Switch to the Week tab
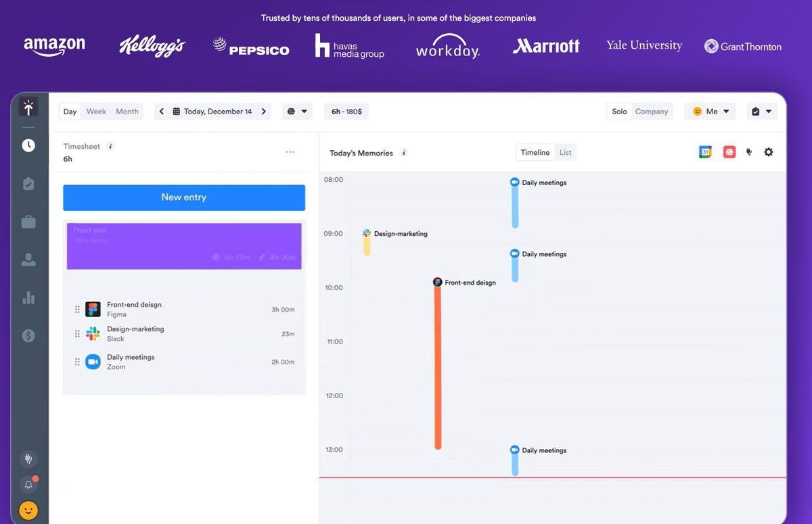The image size is (812, 524). tap(95, 111)
